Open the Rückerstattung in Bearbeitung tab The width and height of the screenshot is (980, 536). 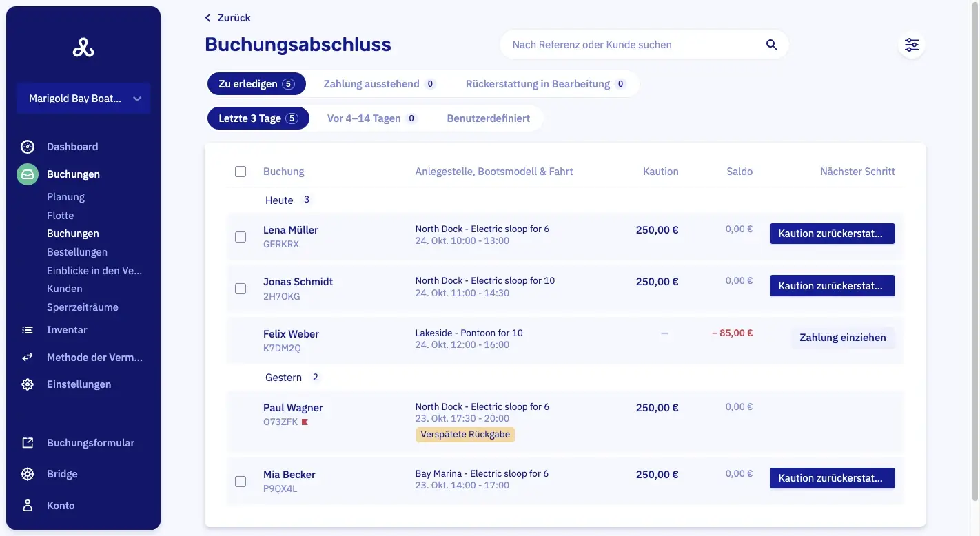click(545, 84)
